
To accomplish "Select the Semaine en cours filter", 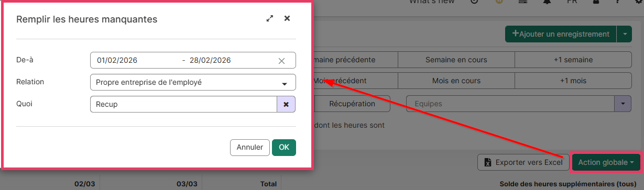I will (x=456, y=60).
